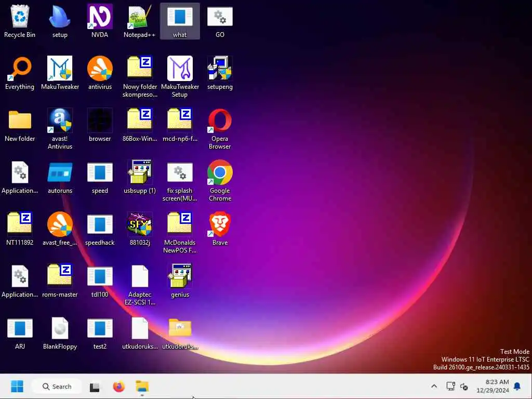Launch NVDA from the desktop
The image size is (532, 399).
point(100,21)
